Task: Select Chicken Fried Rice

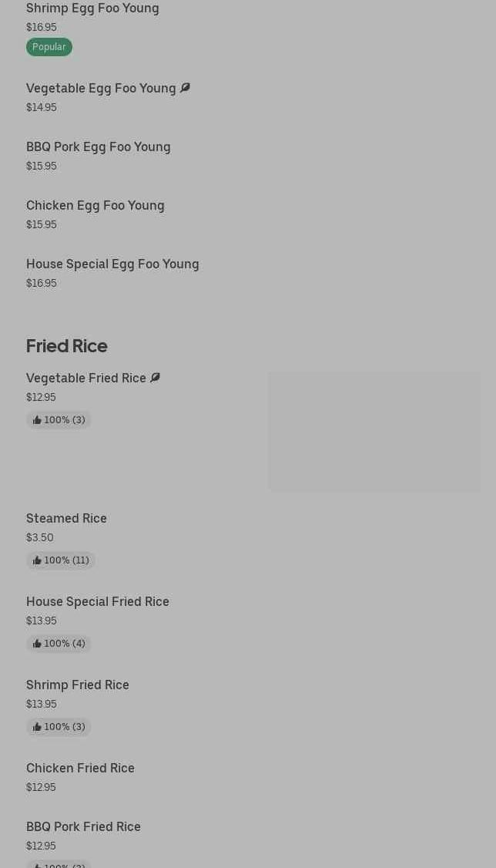Action: coord(80,768)
